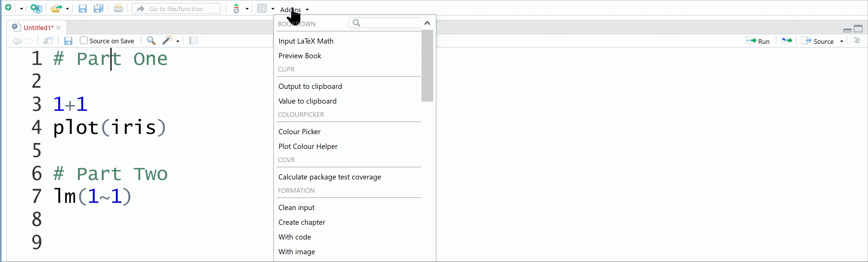Click the Save All documents icon
The width and height of the screenshot is (868, 262).
(x=98, y=8)
